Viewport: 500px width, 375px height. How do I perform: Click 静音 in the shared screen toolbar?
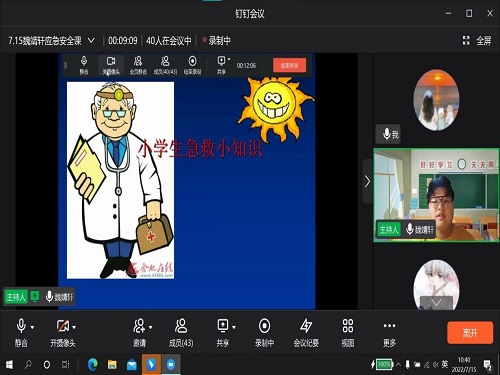84,65
